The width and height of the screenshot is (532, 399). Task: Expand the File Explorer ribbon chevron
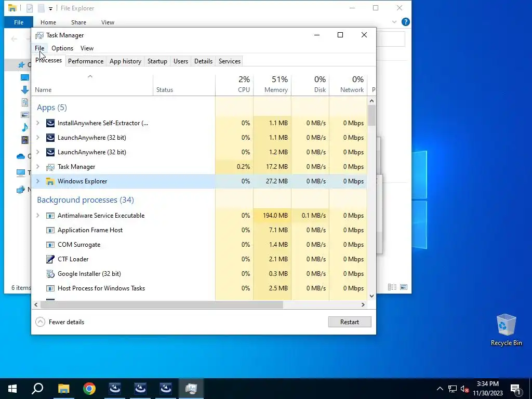point(394,22)
